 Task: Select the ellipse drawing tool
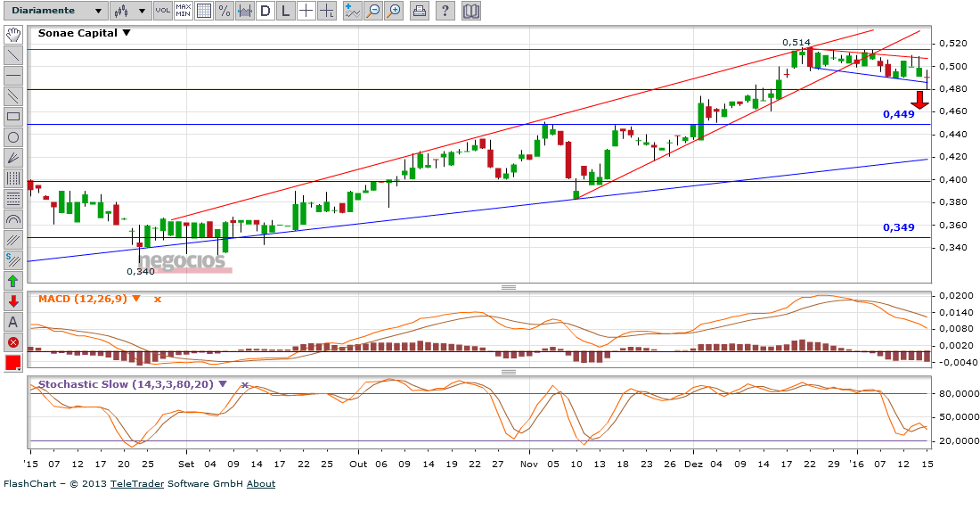(13, 137)
